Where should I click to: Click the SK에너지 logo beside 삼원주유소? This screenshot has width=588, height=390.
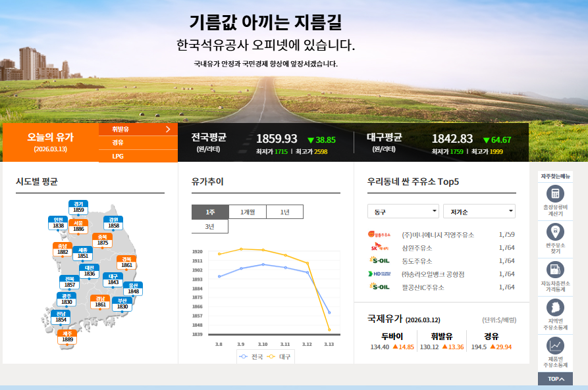click(x=379, y=247)
